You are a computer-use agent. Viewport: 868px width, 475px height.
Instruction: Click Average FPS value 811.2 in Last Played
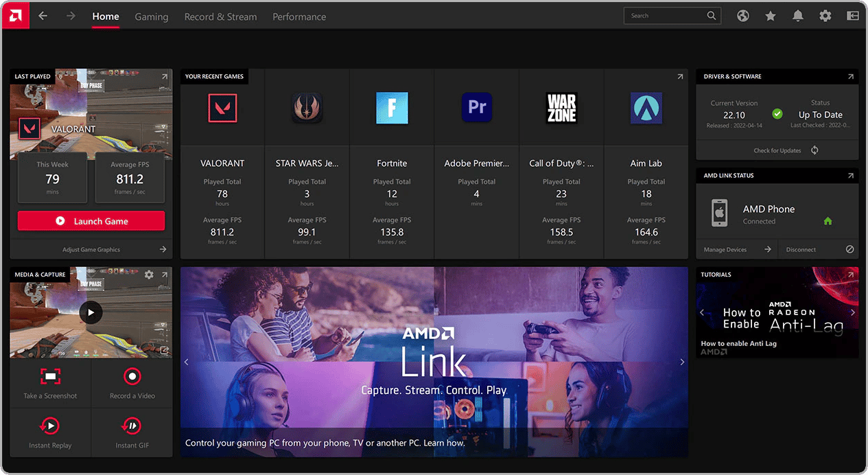[x=130, y=179]
